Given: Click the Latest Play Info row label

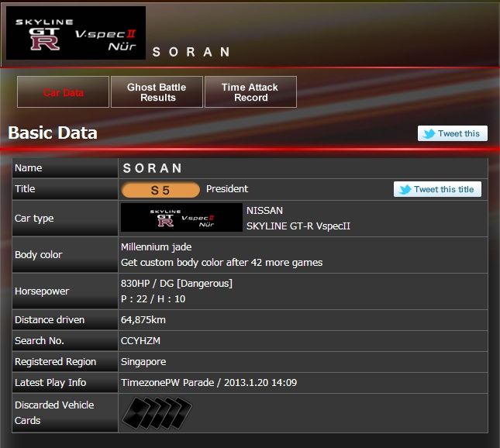Looking at the screenshot, I should (50, 383).
